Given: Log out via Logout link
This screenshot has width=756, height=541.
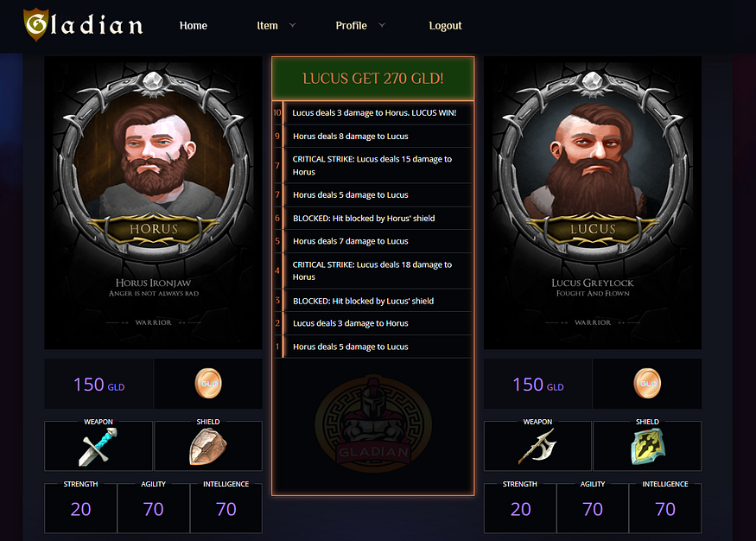Looking at the screenshot, I should (x=446, y=26).
